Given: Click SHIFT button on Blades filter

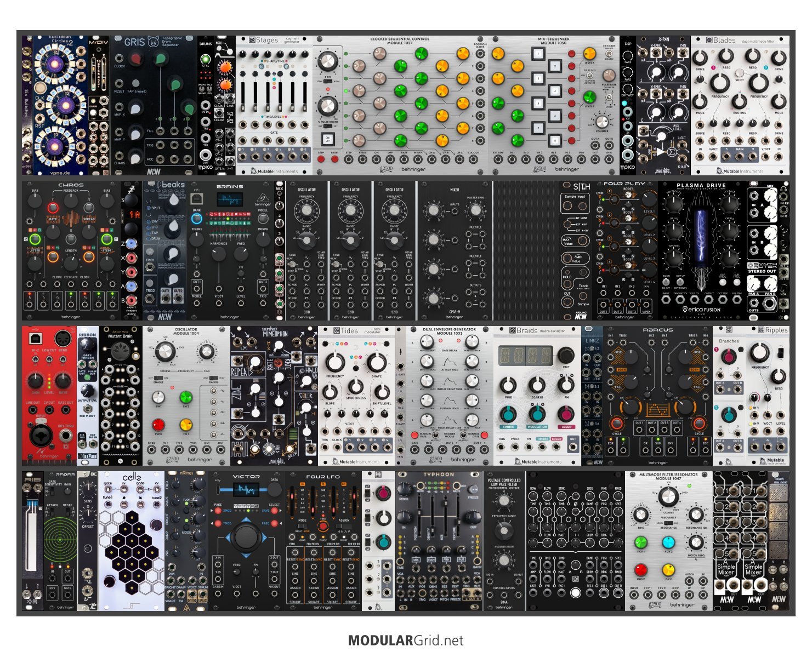Looking at the screenshot, I should 740,72.
